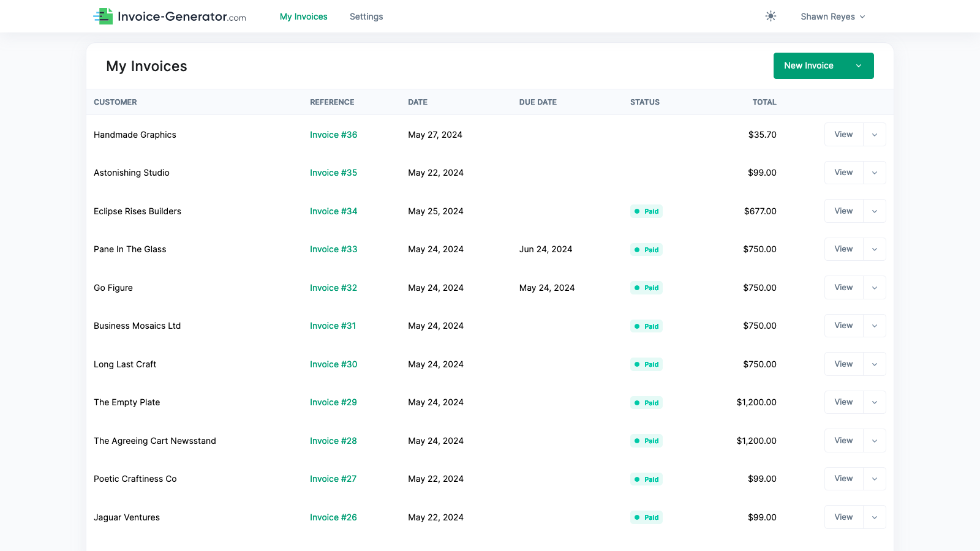This screenshot has width=980, height=551.
Task: Click the New Invoice button
Action: tap(809, 66)
